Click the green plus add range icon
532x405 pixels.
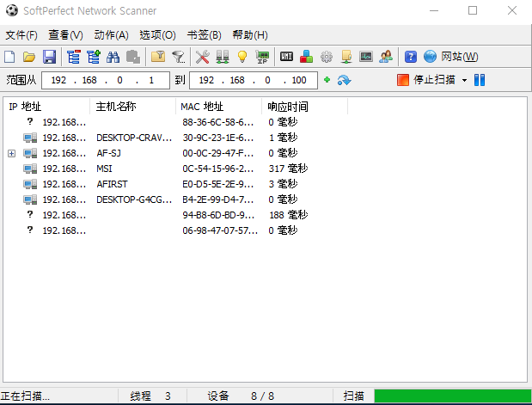(327, 80)
